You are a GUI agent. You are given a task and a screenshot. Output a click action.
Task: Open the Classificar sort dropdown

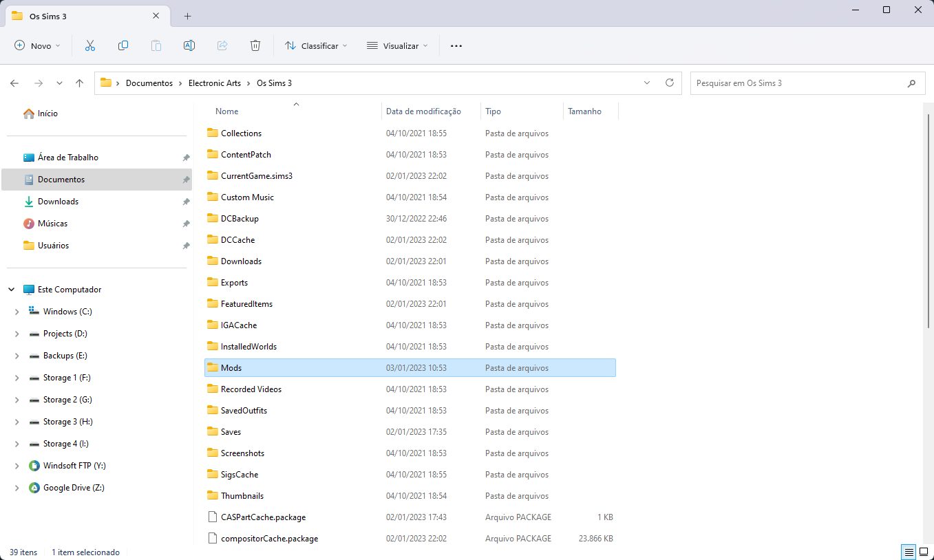tap(317, 46)
